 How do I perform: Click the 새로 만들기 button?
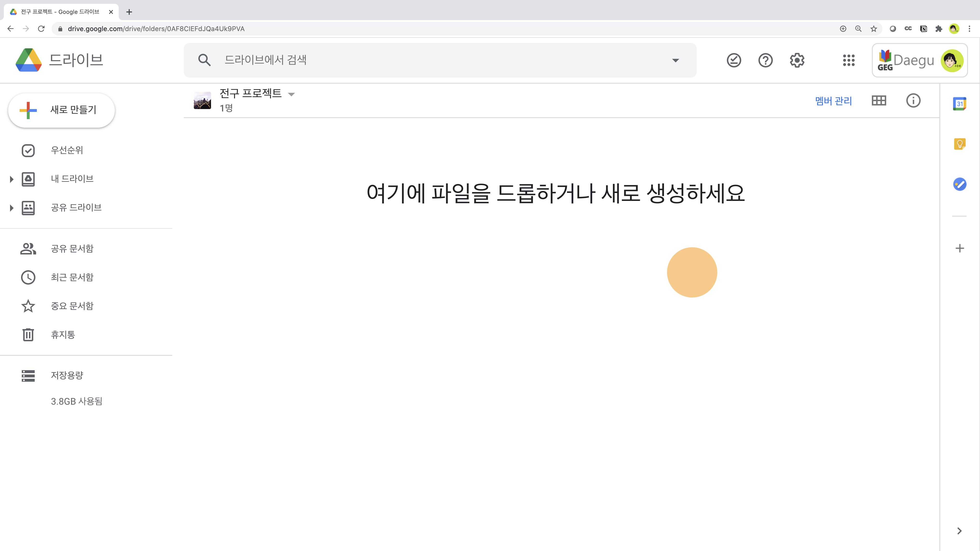click(x=61, y=110)
